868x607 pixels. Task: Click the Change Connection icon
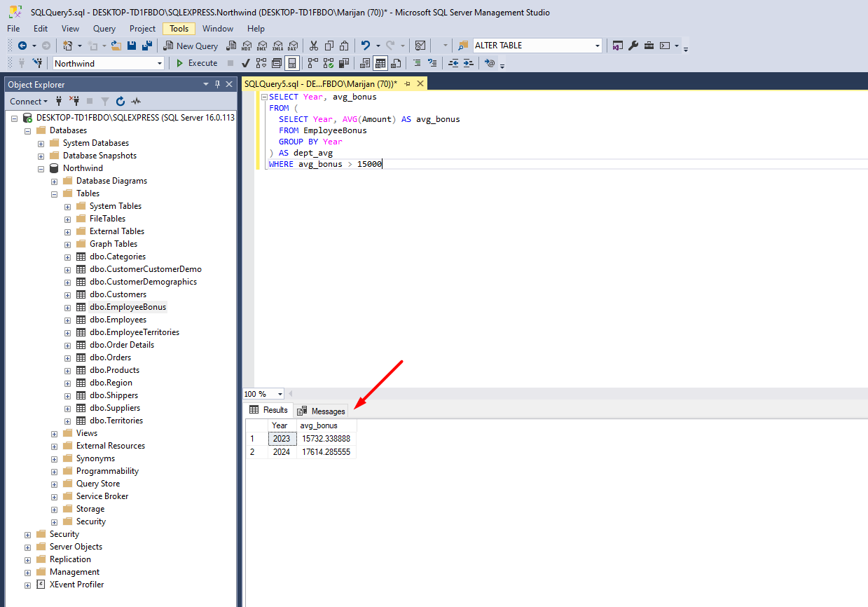click(x=37, y=63)
